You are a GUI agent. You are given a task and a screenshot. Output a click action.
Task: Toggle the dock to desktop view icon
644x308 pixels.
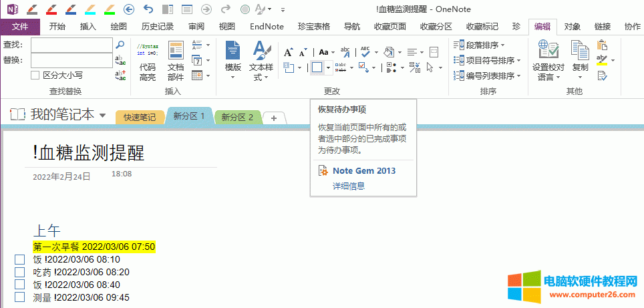point(168,9)
